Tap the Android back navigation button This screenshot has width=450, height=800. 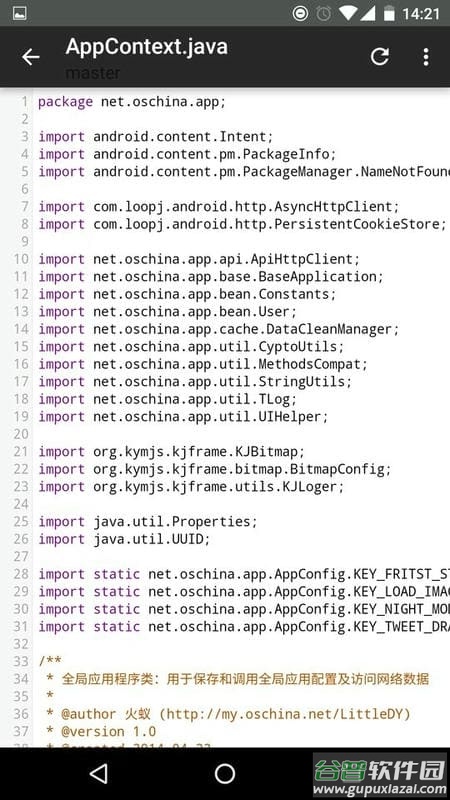pos(98,773)
